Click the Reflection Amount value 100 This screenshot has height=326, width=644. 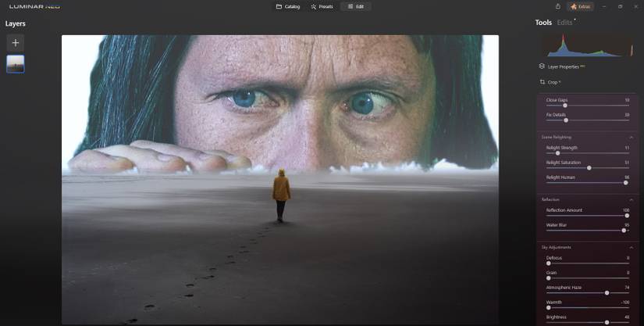626,210
